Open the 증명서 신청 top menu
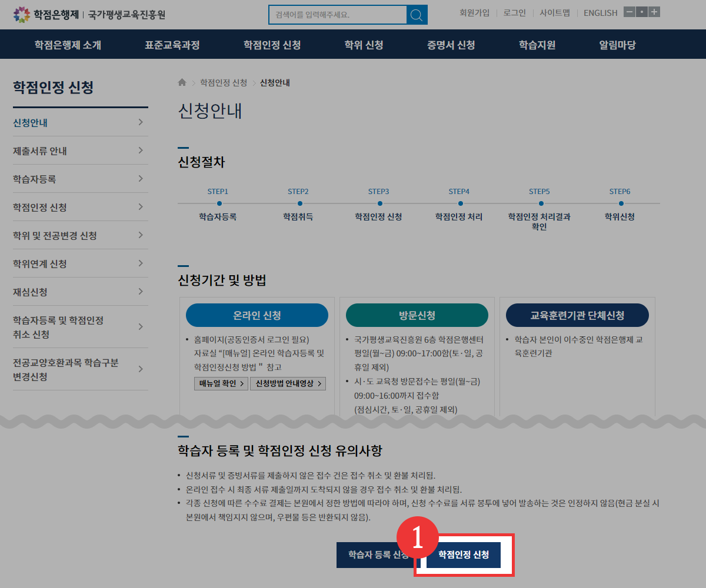706x588 pixels. coord(451,45)
